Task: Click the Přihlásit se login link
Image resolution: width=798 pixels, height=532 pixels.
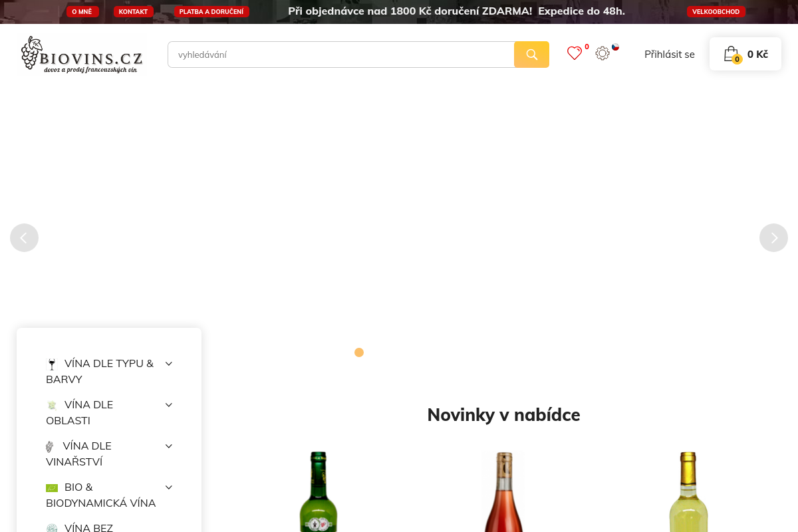Action: 669,54
